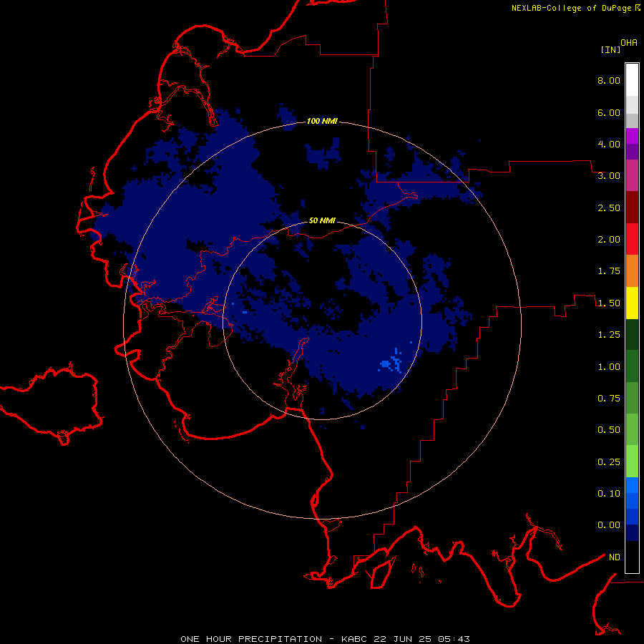This screenshot has width=644, height=644.
Task: Click the 0.50 legend value
Action: point(609,430)
